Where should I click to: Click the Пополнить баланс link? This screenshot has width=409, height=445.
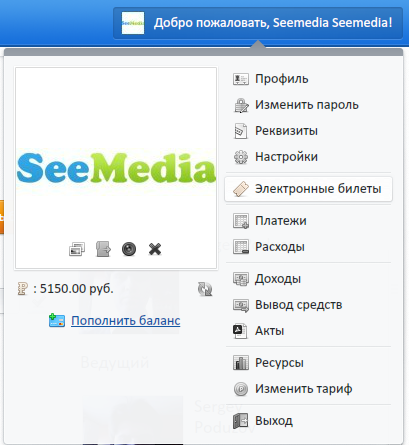126,321
